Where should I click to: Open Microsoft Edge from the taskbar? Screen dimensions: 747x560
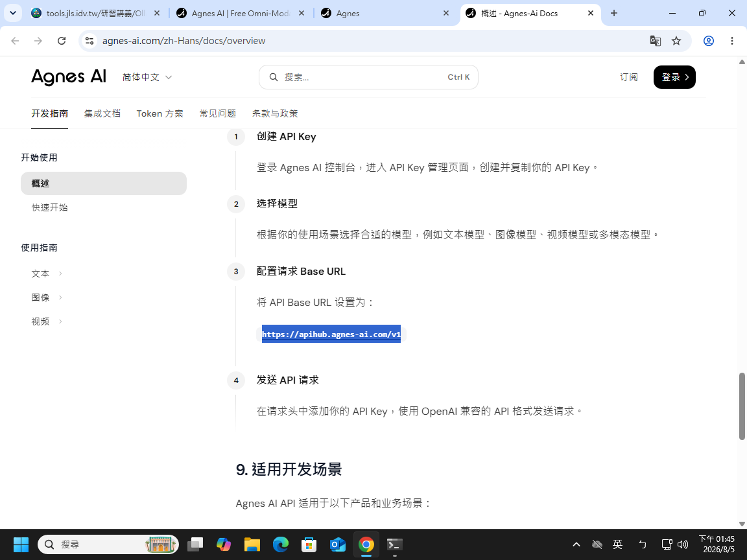(281, 544)
